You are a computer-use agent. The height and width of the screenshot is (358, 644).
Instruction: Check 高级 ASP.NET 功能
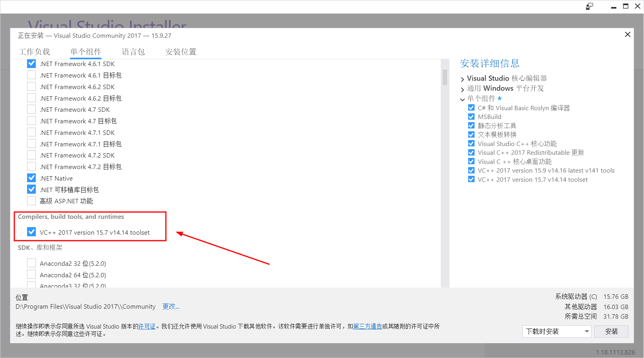click(31, 201)
